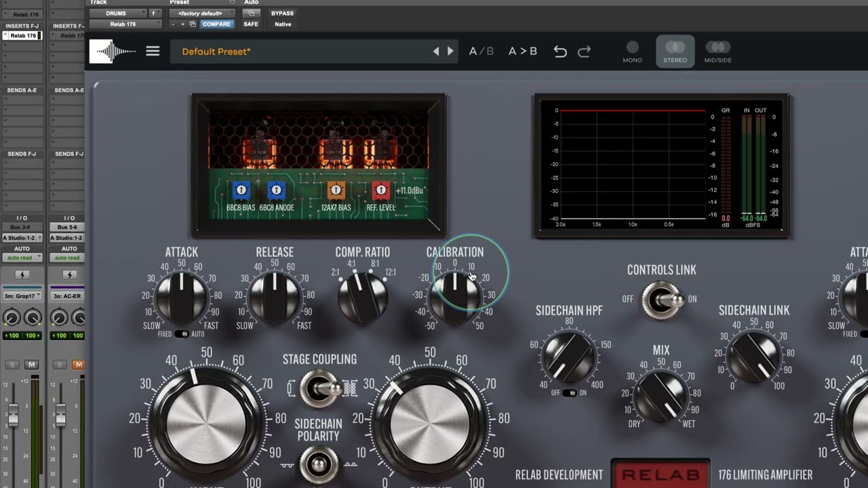Toggle the attack FIXED/AUTO slide switch
868x488 pixels.
click(182, 334)
